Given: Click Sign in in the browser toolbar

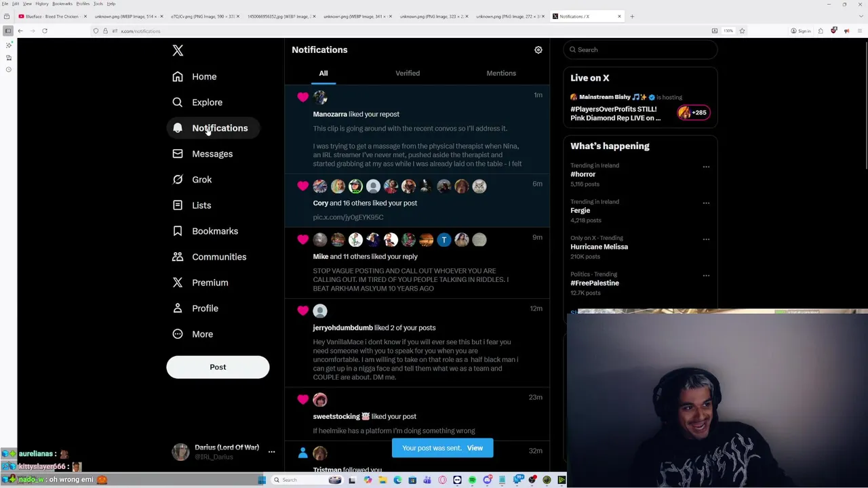Looking at the screenshot, I should [x=801, y=31].
